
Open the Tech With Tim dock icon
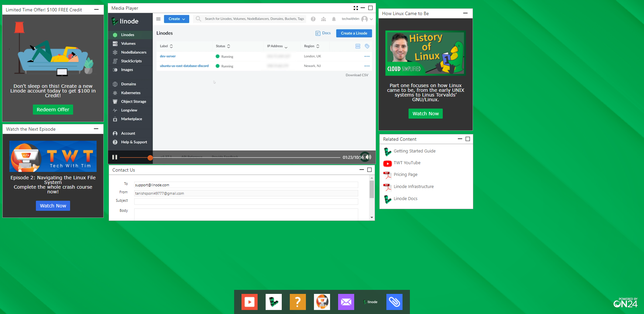tap(322, 302)
